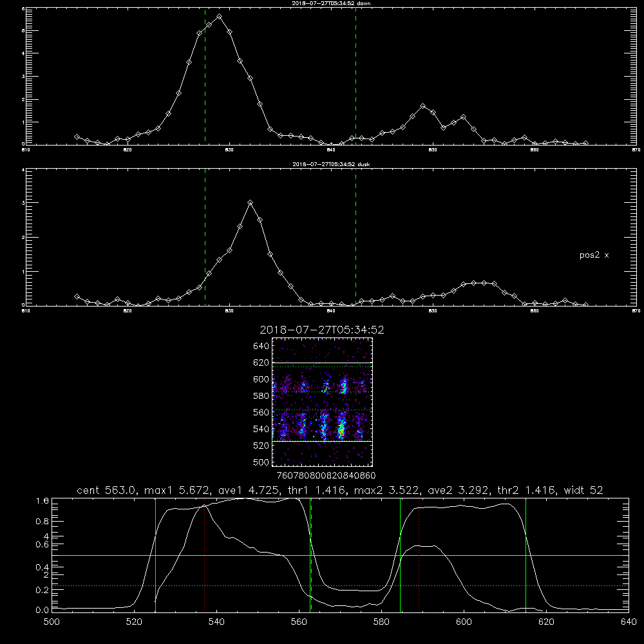644x644 pixels.
Task: Click the green dashed line near 842 in dusk plot
Action: (x=355, y=237)
